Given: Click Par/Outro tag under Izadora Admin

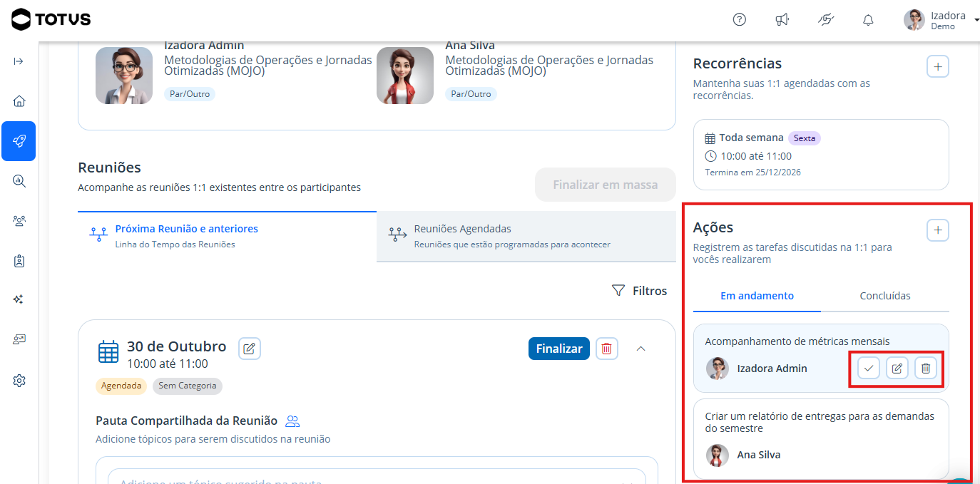Looking at the screenshot, I should (x=190, y=94).
